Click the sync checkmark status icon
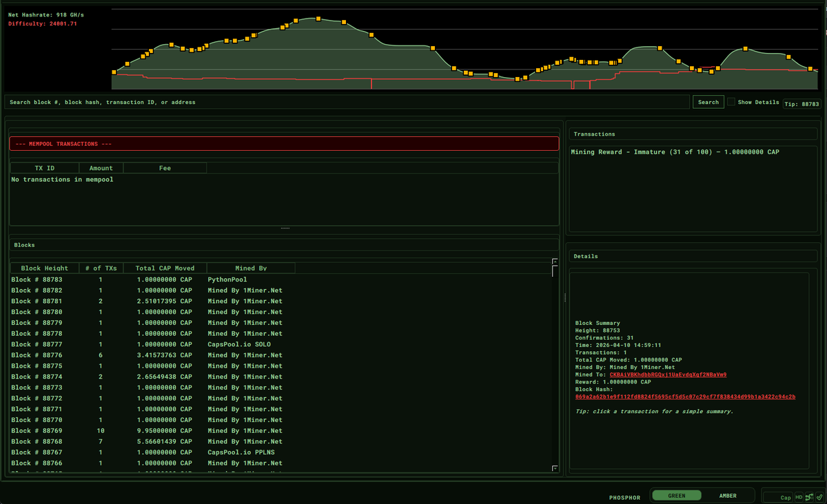 pyautogui.click(x=819, y=497)
